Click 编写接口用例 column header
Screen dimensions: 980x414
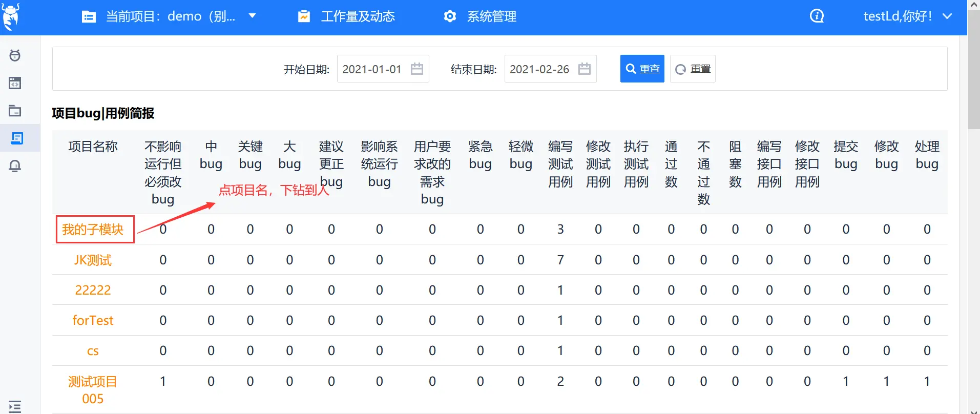pyautogui.click(x=769, y=164)
